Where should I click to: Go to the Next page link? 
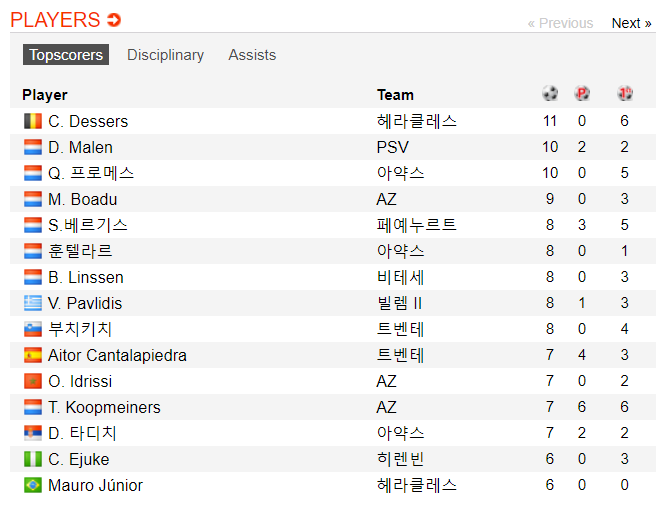[631, 23]
